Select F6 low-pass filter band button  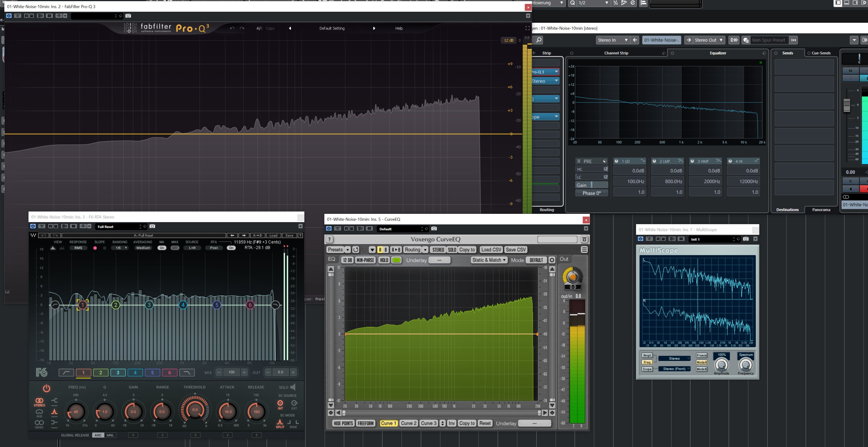(187, 372)
